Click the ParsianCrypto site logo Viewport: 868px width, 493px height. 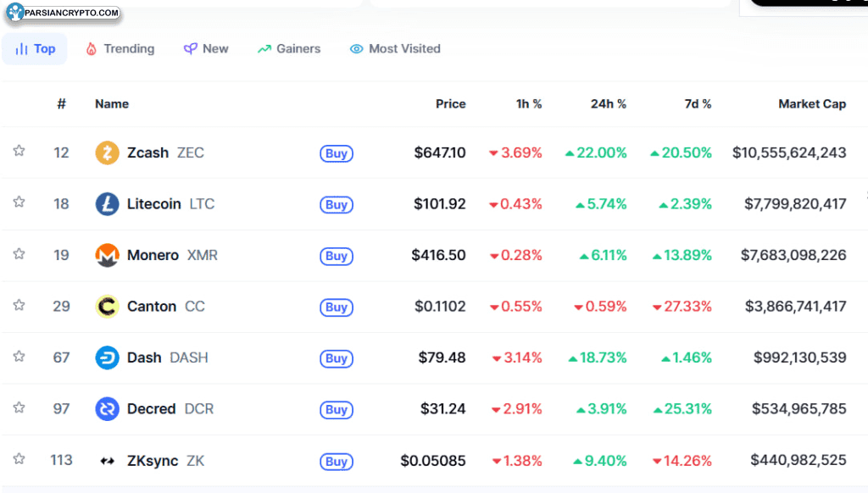click(63, 13)
